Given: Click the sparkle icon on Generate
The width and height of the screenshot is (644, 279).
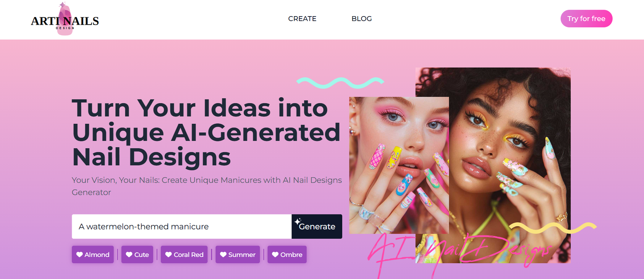Looking at the screenshot, I should (297, 221).
